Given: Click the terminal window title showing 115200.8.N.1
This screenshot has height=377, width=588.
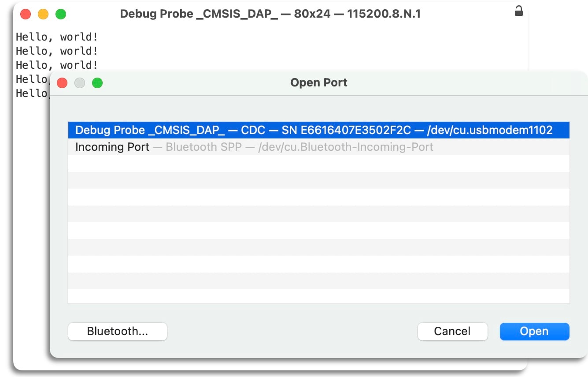Looking at the screenshot, I should (x=271, y=14).
